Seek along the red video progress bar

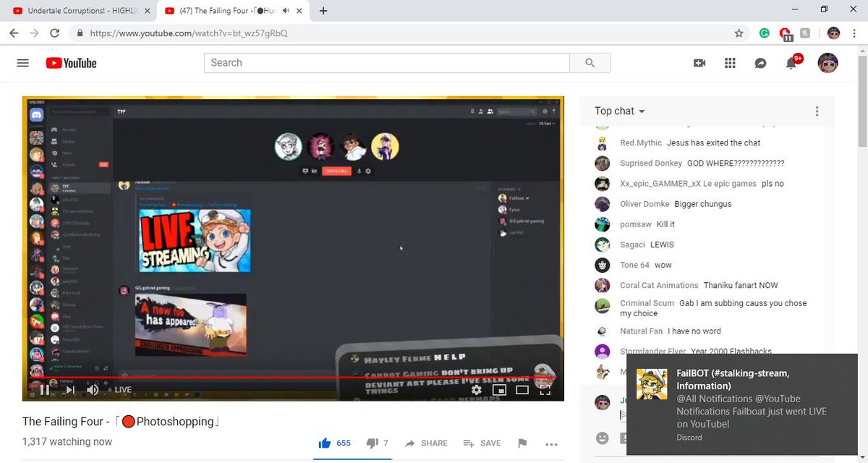[x=293, y=377]
